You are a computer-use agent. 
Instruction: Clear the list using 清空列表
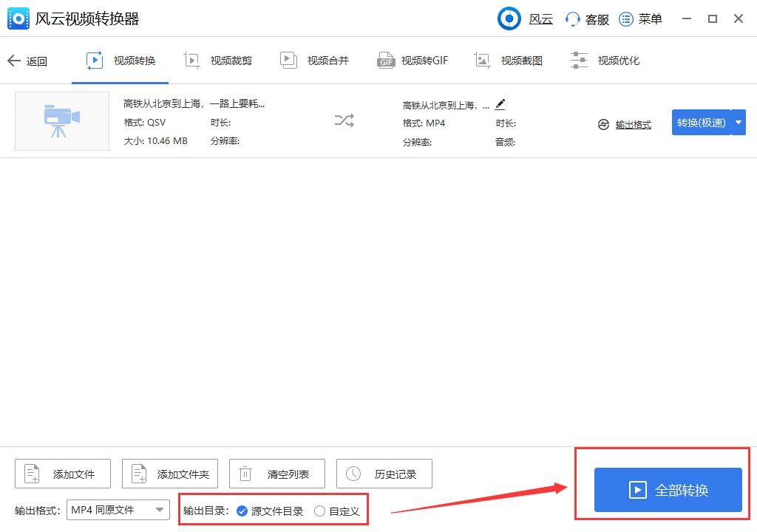coord(276,474)
